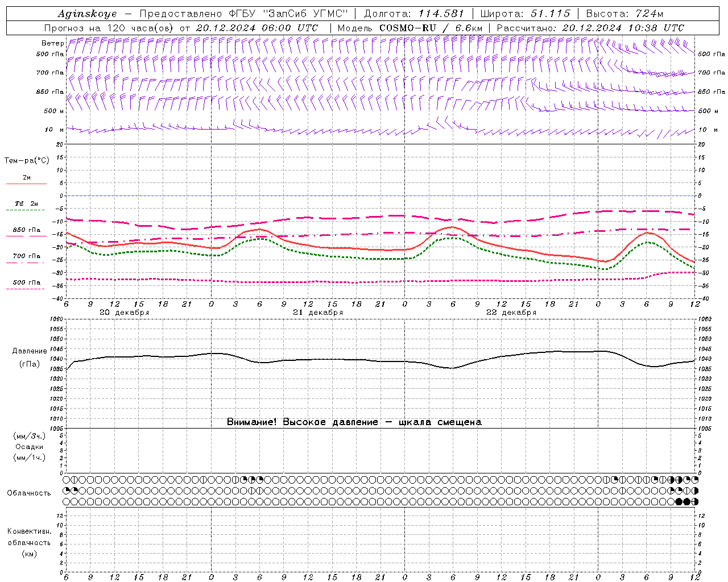The height and width of the screenshot is (582, 728).
Task: Click the Td 2м dew point legend label
Action: (x=26, y=203)
